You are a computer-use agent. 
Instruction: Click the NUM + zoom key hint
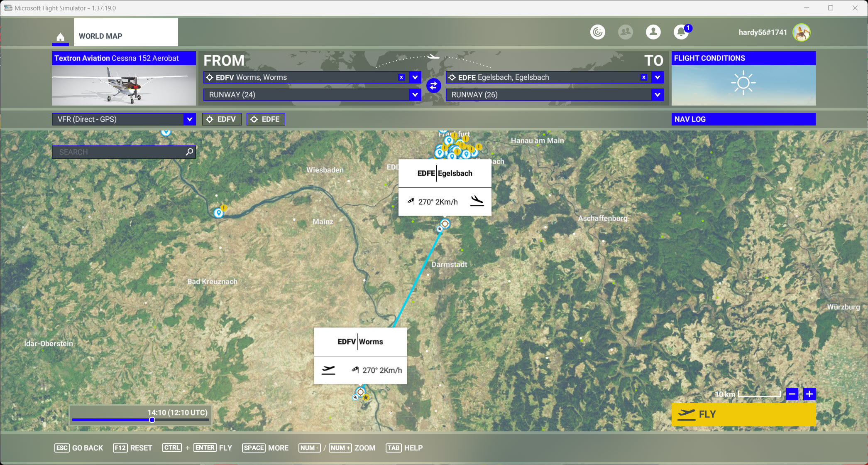(x=340, y=448)
